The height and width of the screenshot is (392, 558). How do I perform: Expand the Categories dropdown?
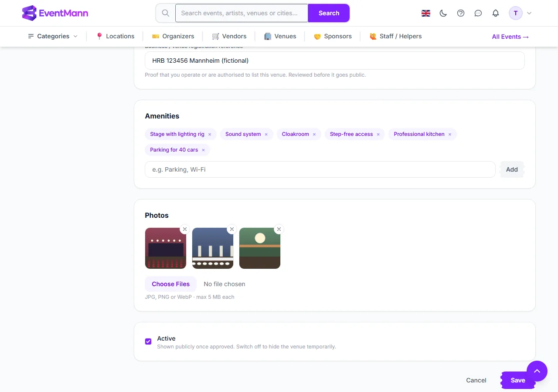click(53, 36)
